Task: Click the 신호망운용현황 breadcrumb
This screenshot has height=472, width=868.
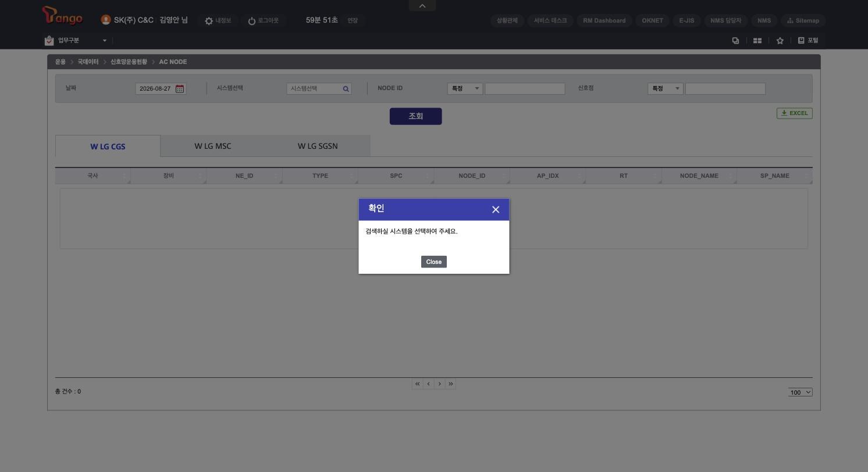Action: click(129, 62)
